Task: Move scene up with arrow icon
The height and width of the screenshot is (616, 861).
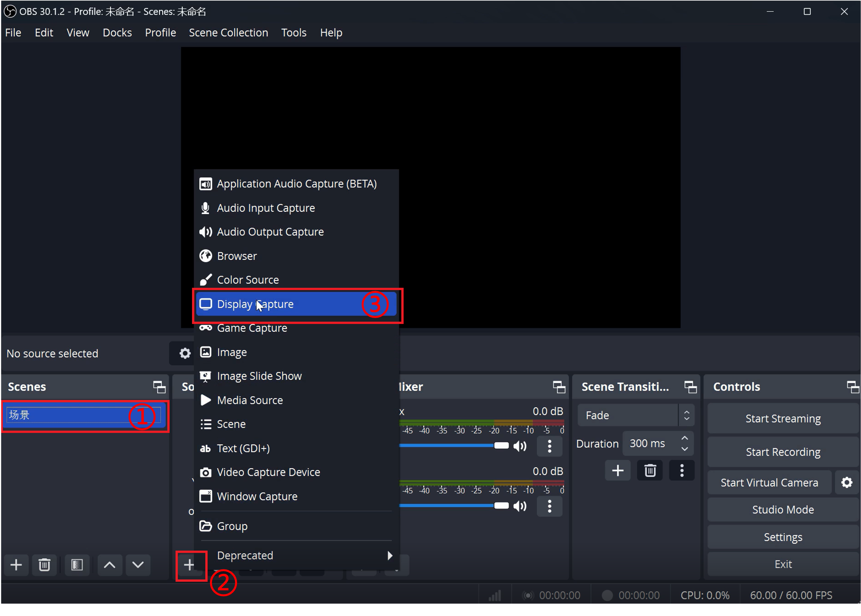Action: pos(110,565)
